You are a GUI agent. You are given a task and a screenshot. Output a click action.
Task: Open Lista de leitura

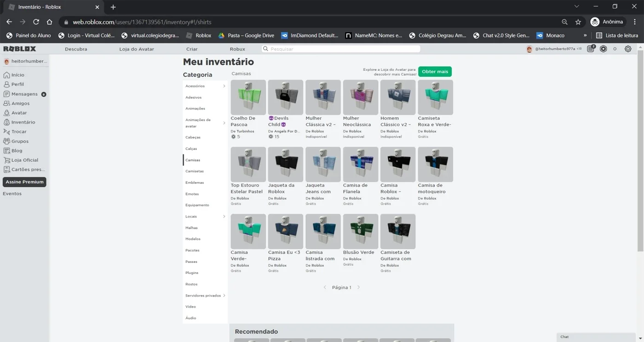pyautogui.click(x=617, y=35)
